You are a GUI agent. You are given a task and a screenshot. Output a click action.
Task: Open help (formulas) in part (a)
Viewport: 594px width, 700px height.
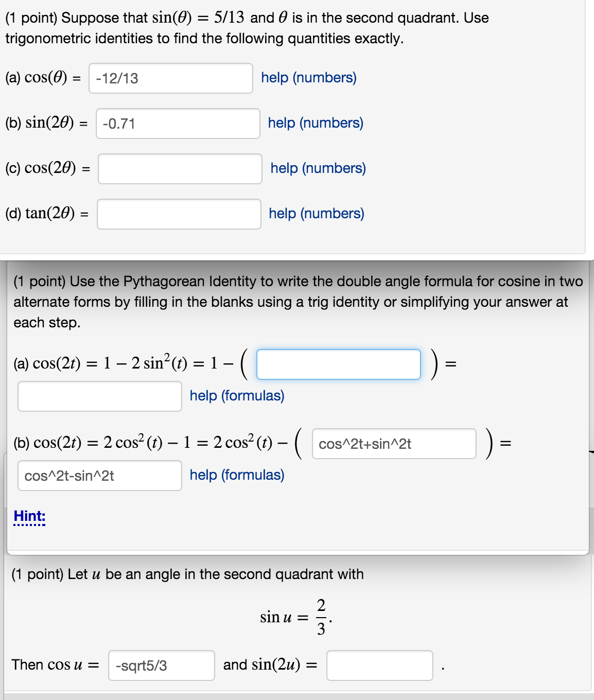(x=236, y=396)
